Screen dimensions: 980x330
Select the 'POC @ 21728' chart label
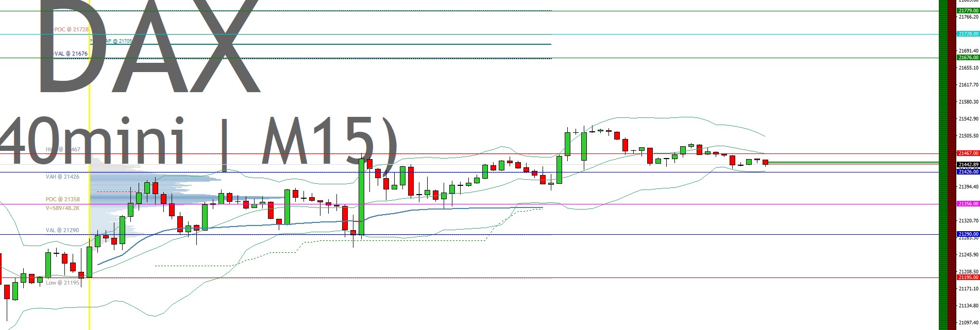(x=71, y=29)
